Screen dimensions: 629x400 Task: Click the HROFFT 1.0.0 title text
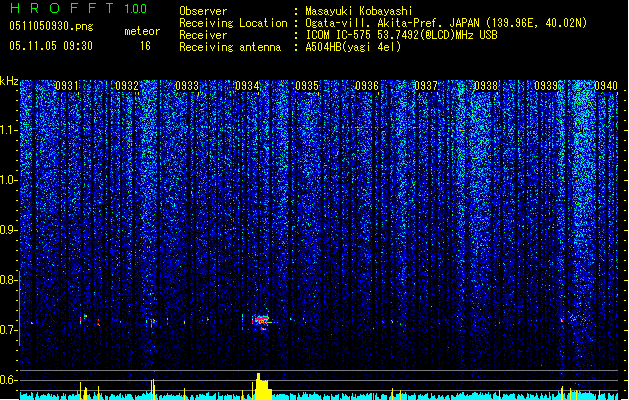78,8
